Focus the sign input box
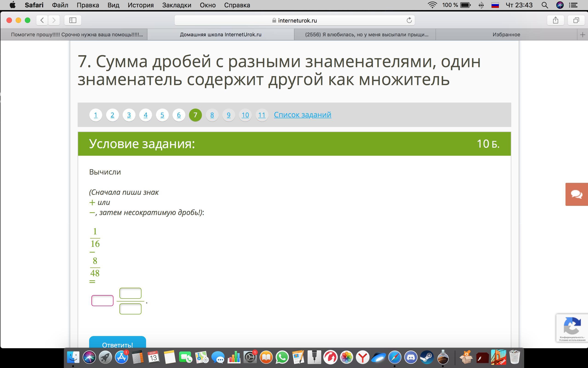 click(x=102, y=300)
